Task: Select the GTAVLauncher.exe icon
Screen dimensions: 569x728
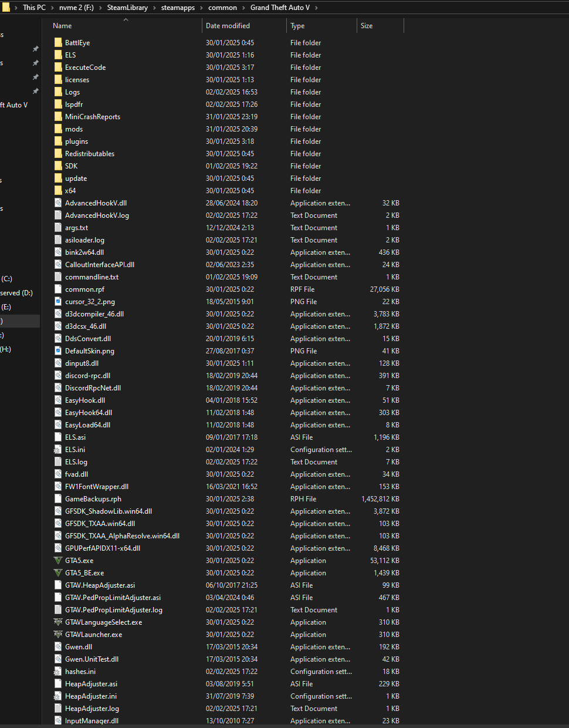Action: coord(58,634)
